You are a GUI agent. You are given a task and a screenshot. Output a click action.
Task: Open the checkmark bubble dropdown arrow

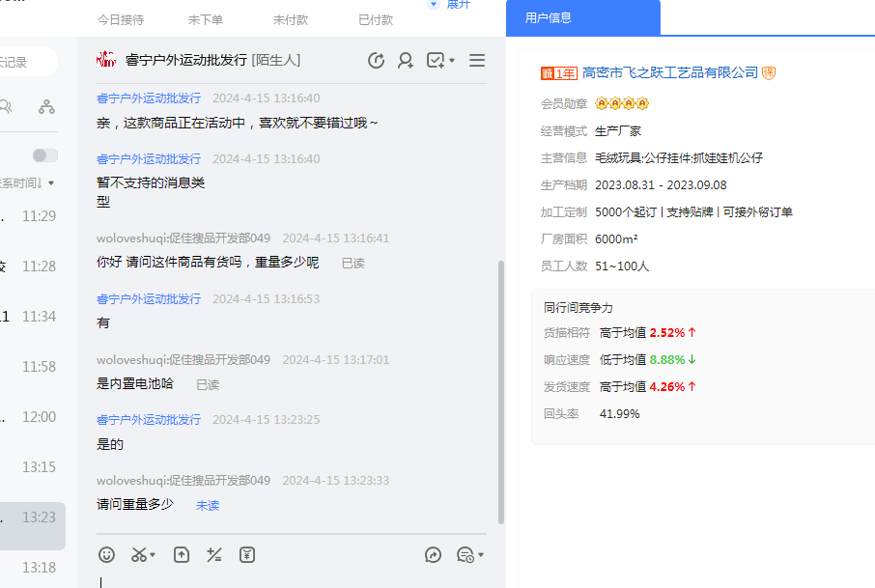(x=452, y=62)
